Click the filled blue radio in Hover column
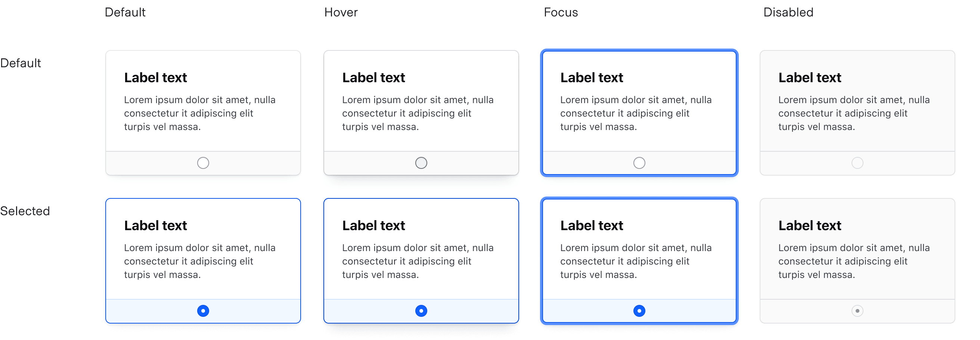This screenshot has height=340, width=980. pos(421,311)
